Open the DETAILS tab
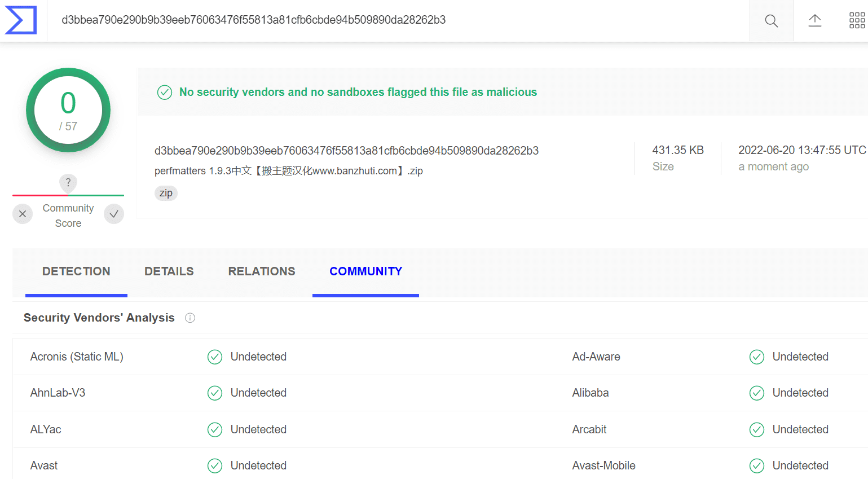Screen dimensions: 868x479 tap(169, 271)
